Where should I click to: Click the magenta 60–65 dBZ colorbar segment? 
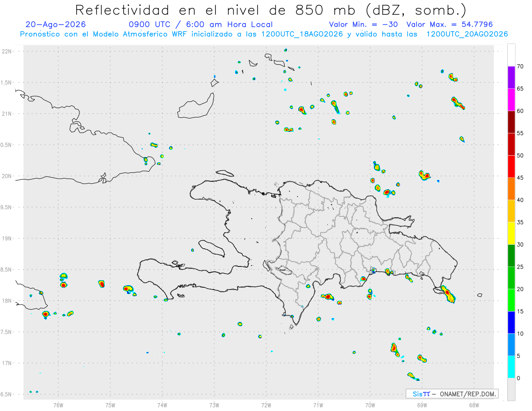click(511, 100)
